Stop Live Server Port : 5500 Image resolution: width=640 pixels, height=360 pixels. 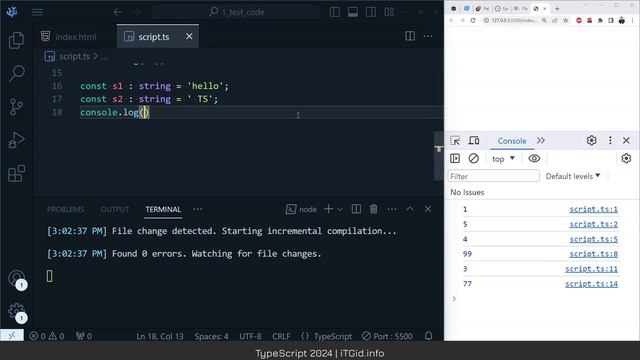tap(387, 336)
